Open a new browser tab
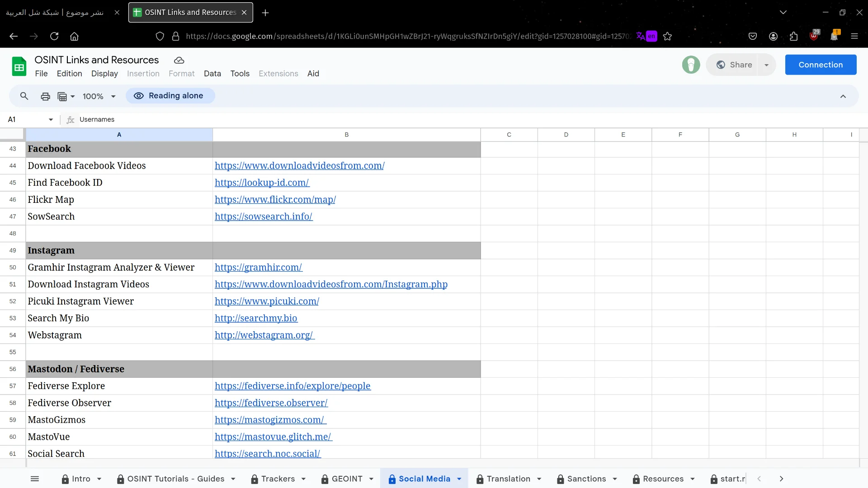The height and width of the screenshot is (488, 868). (265, 13)
